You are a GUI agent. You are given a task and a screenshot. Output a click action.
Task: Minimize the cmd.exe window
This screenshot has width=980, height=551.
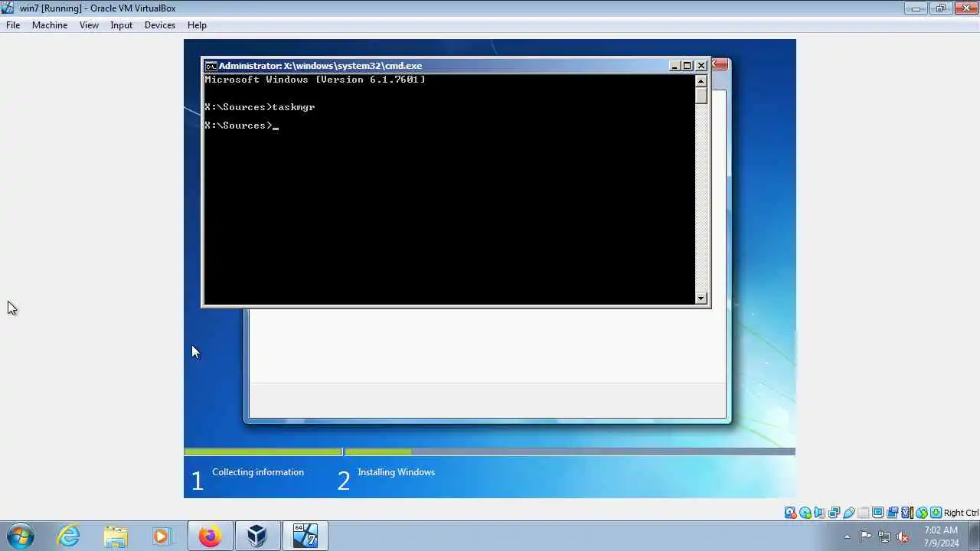coord(675,66)
